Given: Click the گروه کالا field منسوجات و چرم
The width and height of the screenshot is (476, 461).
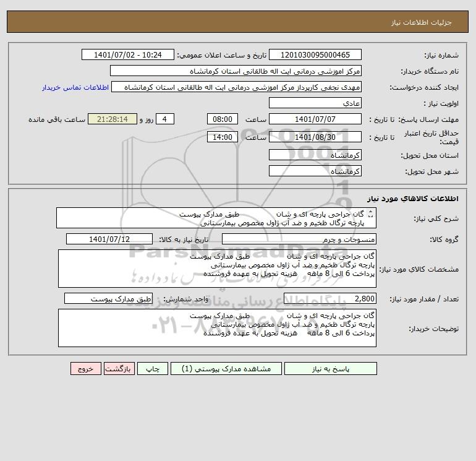Looking at the screenshot, I should (299, 239).
